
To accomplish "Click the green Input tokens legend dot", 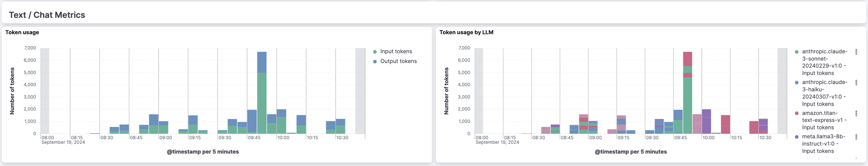I will 375,52.
